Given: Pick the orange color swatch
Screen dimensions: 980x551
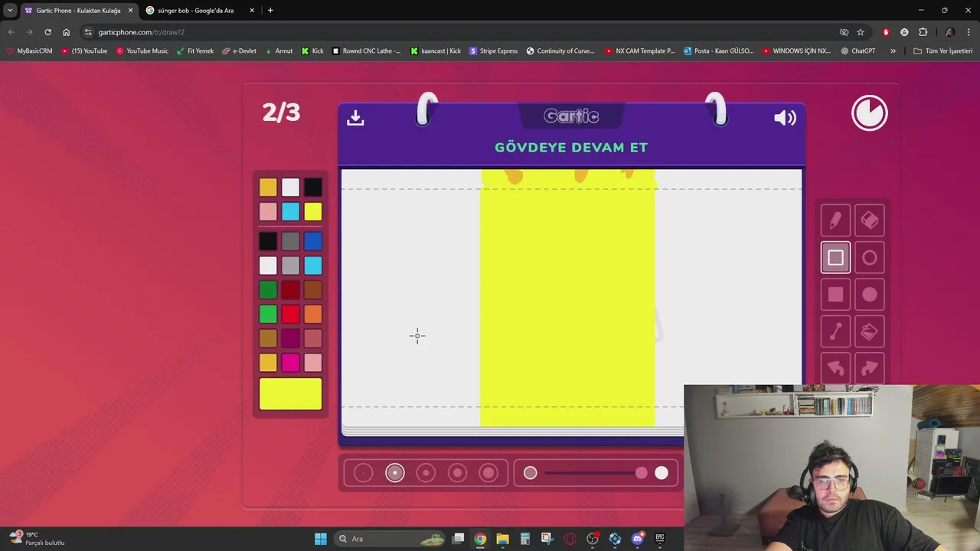Looking at the screenshot, I should point(313,314).
